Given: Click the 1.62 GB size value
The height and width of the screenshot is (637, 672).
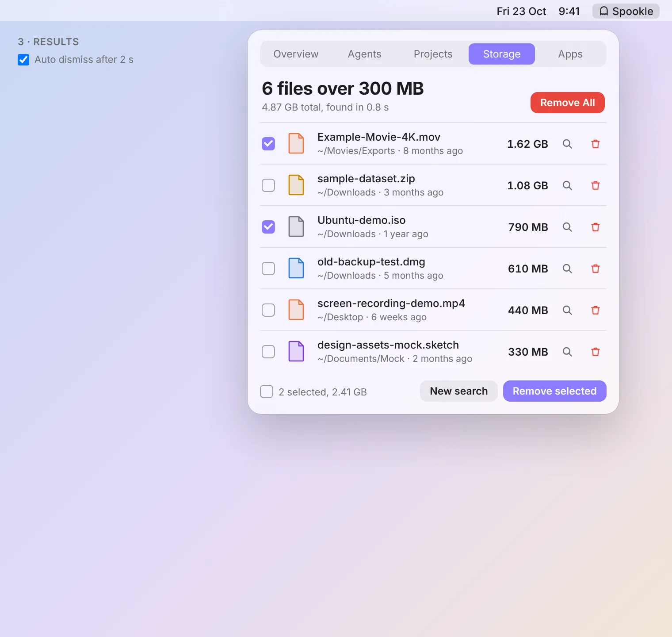Looking at the screenshot, I should (527, 144).
